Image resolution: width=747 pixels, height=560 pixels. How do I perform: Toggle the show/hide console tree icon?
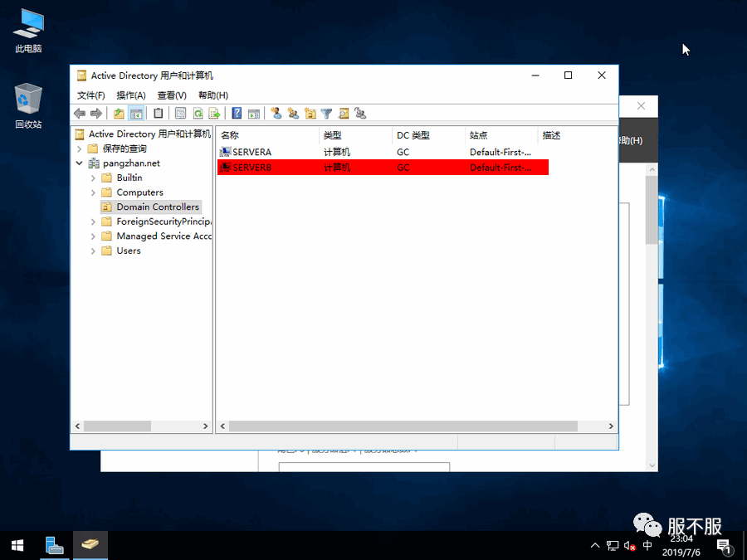(x=136, y=114)
